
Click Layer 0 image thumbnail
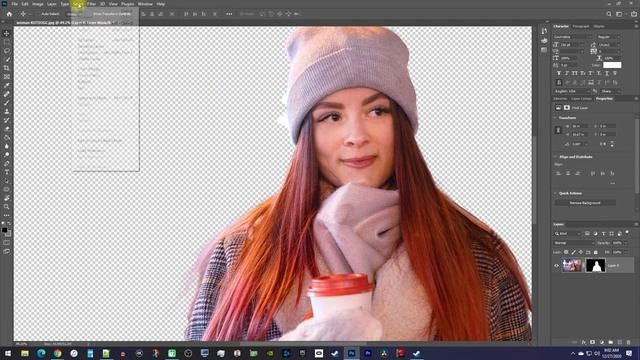tap(572, 266)
